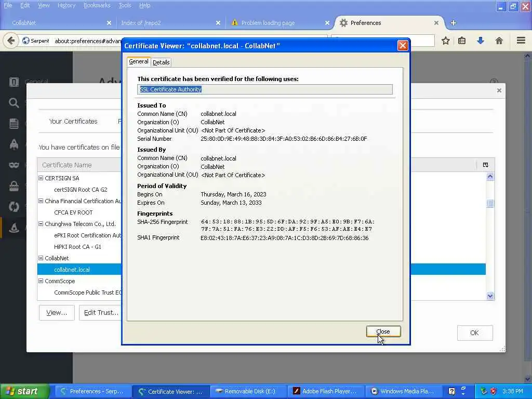
Task: Collapse the CommScope tree node
Action: 41,281
